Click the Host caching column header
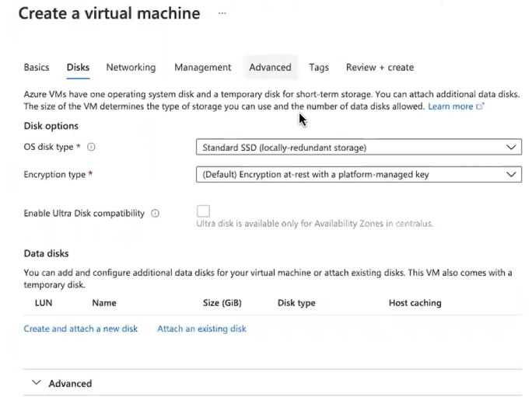This screenshot has width=532, height=397. click(415, 303)
